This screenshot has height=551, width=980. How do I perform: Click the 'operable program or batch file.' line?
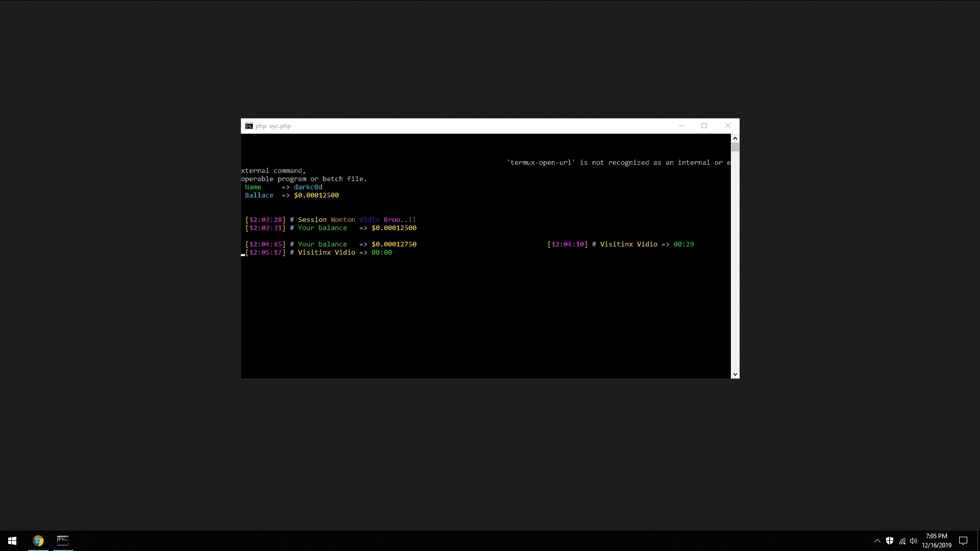[x=304, y=179]
